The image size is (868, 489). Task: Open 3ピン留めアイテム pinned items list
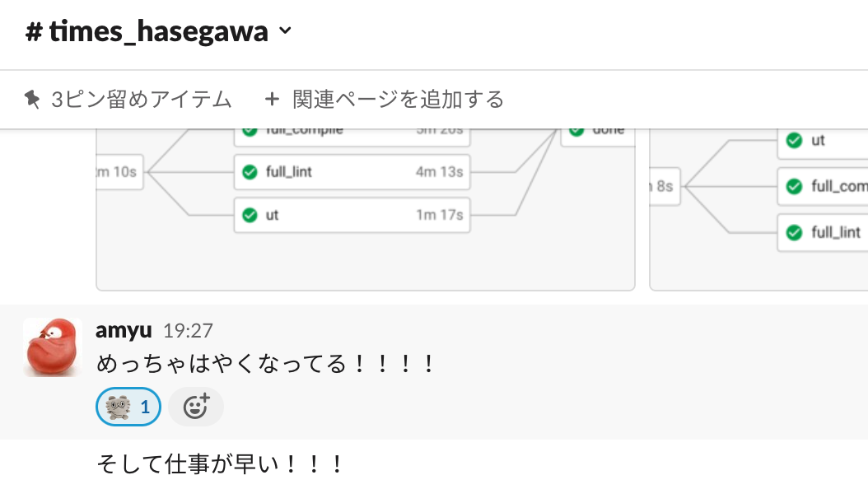[x=128, y=100]
